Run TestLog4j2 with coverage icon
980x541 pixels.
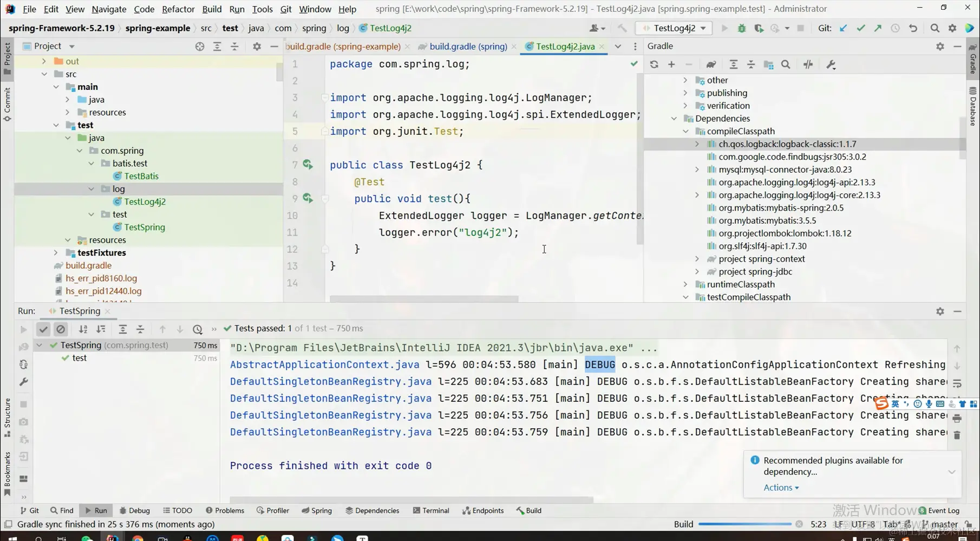(x=759, y=28)
